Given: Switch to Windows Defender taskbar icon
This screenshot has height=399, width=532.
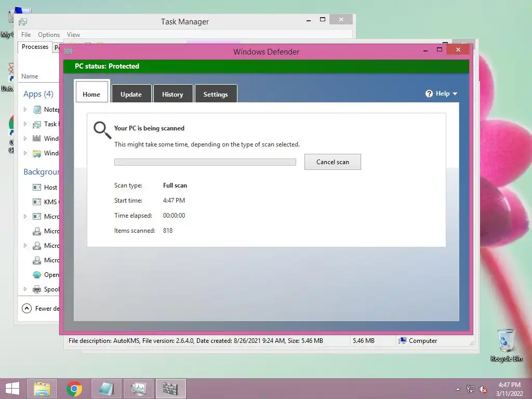Looking at the screenshot, I should 170,389.
